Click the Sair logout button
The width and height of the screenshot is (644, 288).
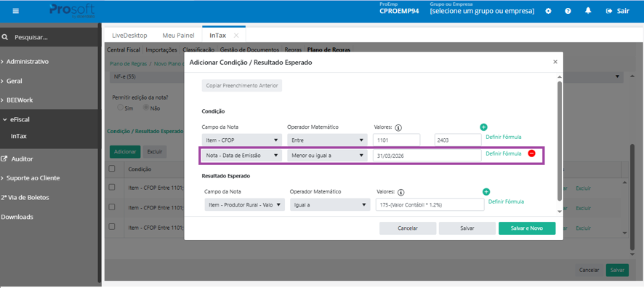[617, 11]
